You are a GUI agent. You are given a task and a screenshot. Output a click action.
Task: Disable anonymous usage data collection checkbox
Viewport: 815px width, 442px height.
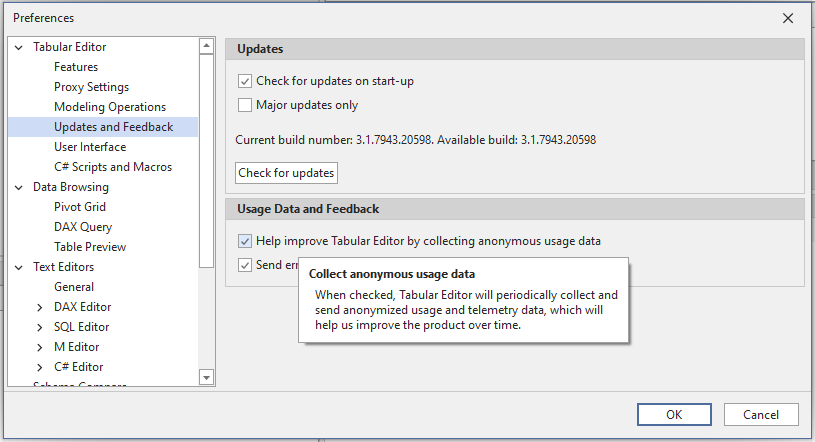tap(245, 241)
